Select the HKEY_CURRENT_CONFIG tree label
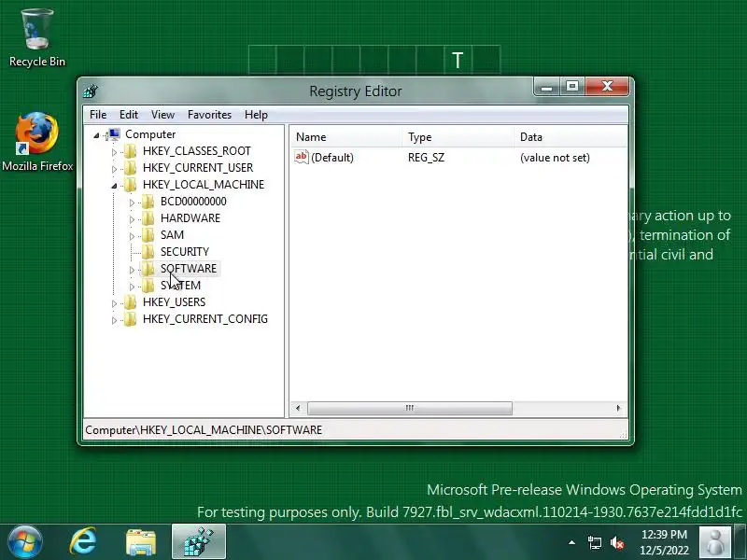This screenshot has height=560, width=747. coord(205,319)
